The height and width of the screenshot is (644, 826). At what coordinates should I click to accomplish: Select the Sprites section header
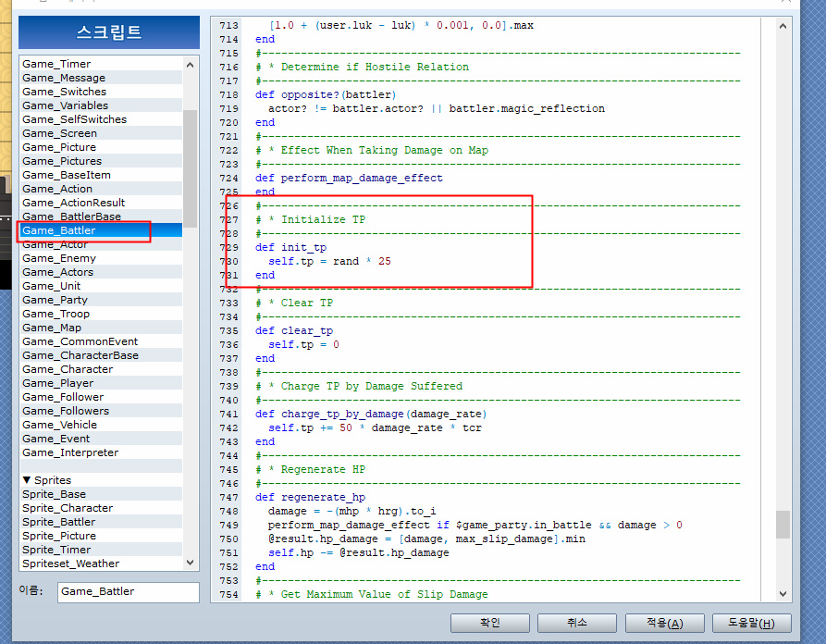click(101, 480)
